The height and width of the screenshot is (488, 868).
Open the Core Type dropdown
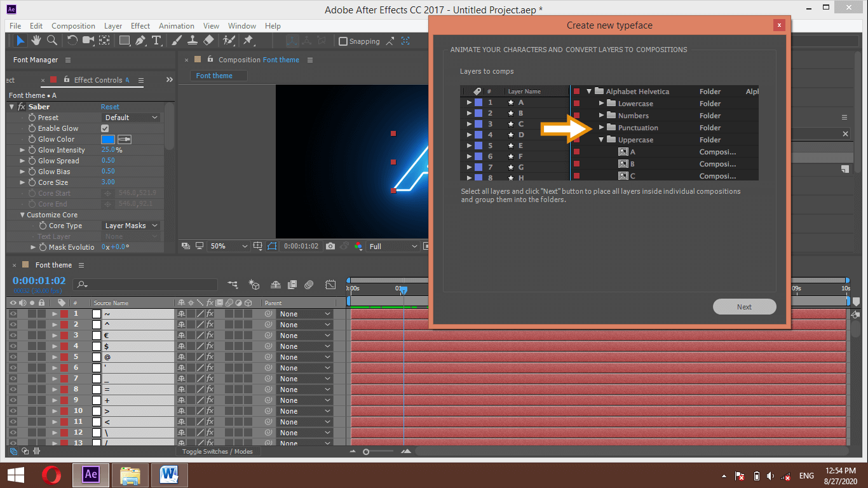point(131,226)
